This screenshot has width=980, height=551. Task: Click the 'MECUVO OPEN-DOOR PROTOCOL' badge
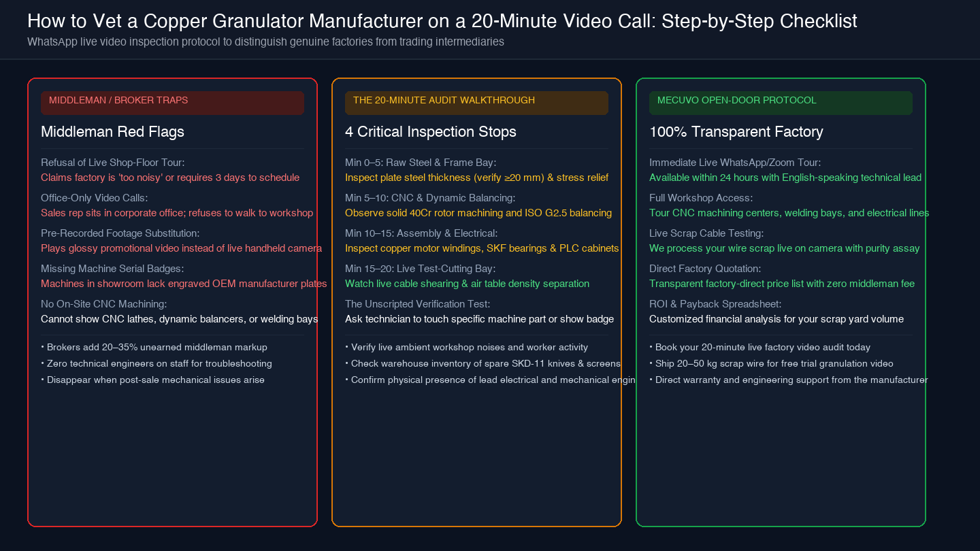tap(781, 103)
